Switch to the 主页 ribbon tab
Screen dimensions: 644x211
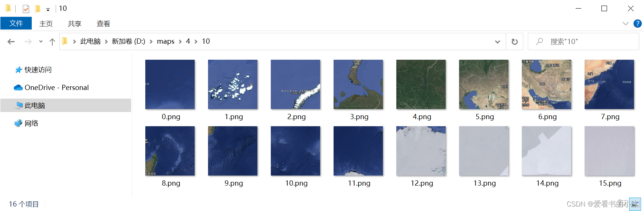46,24
